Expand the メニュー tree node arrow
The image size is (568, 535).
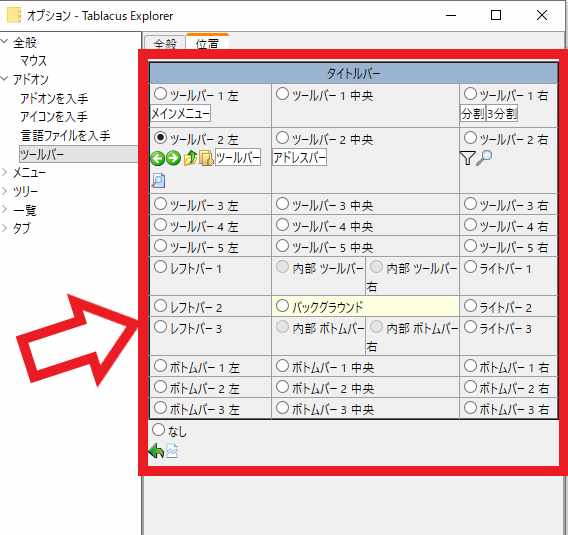pyautogui.click(x=4, y=172)
